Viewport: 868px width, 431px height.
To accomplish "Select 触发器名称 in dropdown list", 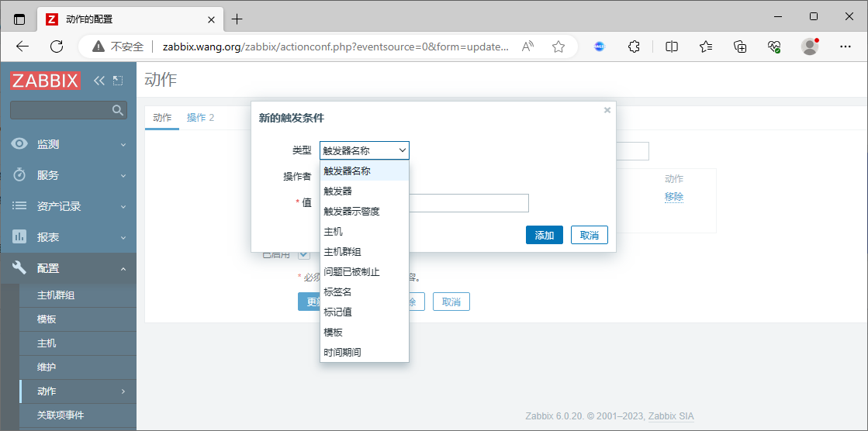I will coord(365,171).
